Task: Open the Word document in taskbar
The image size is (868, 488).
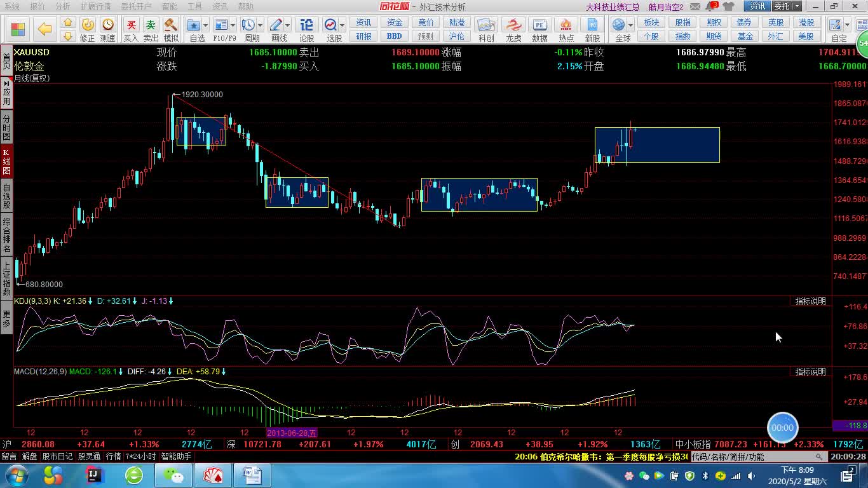Action: click(x=252, y=475)
